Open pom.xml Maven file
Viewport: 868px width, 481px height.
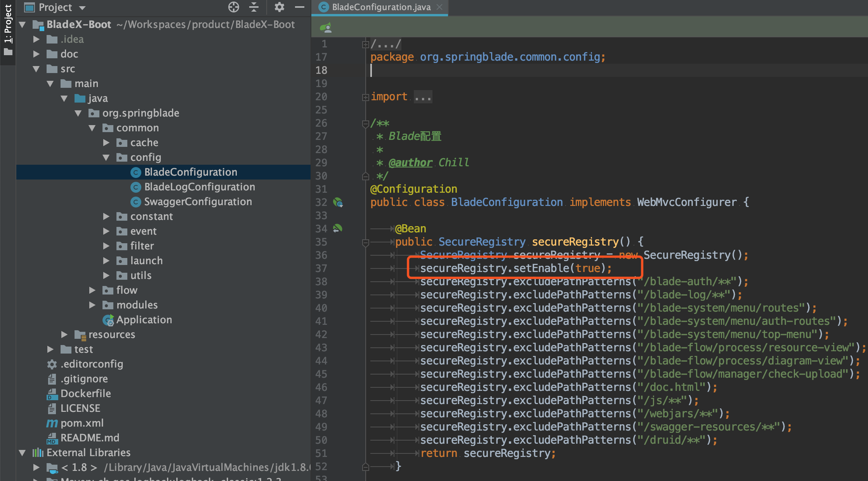click(82, 423)
